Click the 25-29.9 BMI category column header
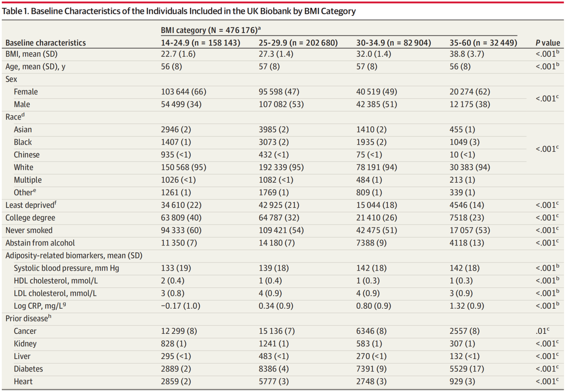 click(298, 43)
